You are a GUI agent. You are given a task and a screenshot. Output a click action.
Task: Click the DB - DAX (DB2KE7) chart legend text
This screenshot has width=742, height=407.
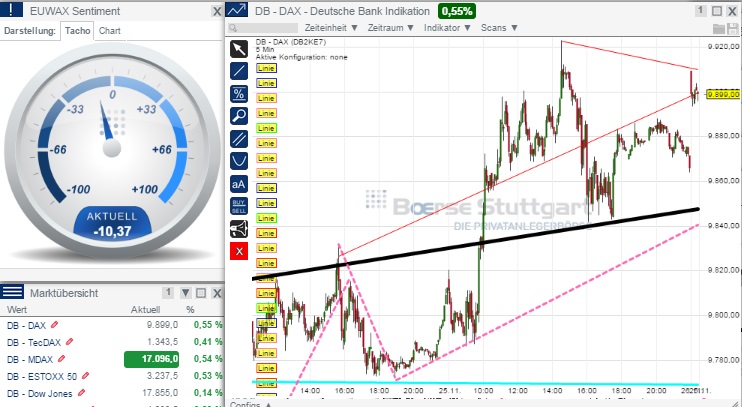[291, 42]
